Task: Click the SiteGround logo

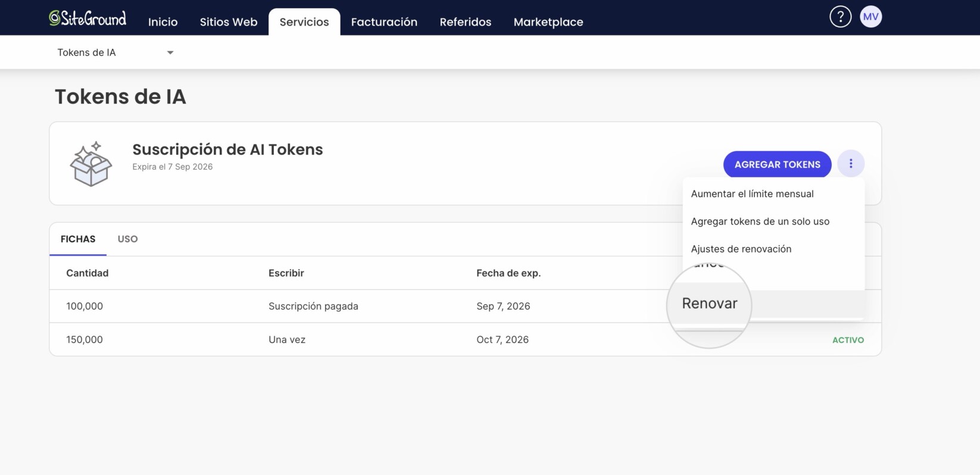Action: 88,18
